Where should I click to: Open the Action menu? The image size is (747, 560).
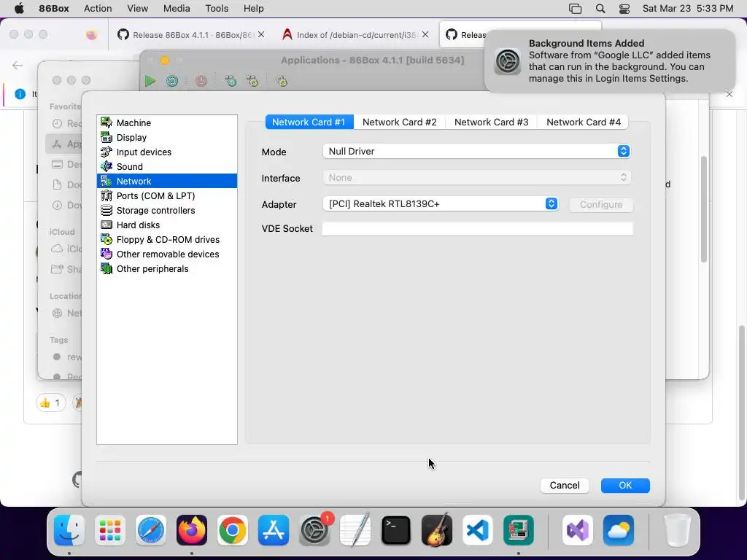(98, 9)
